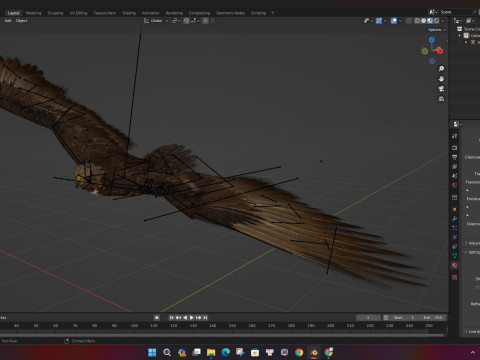The width and height of the screenshot is (480, 360).
Task: Play the animation in timeline
Action: click(x=192, y=318)
